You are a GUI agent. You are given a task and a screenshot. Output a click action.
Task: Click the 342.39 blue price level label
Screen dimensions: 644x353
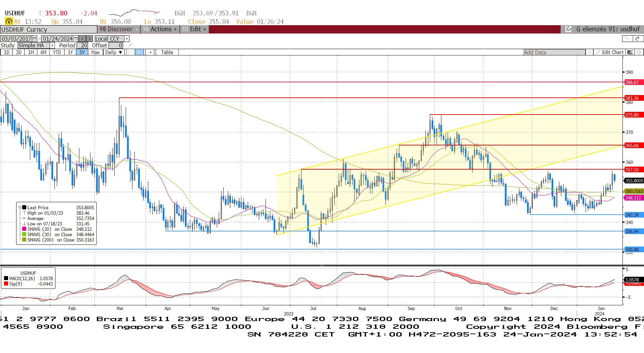(x=634, y=215)
